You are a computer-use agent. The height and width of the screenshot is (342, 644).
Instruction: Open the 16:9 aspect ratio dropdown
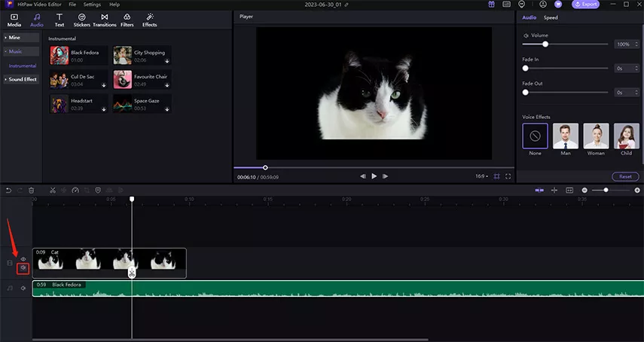click(481, 176)
